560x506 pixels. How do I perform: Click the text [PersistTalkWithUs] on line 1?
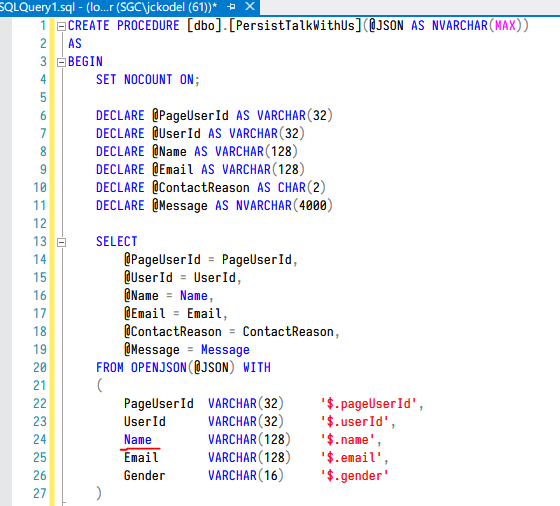(x=295, y=26)
